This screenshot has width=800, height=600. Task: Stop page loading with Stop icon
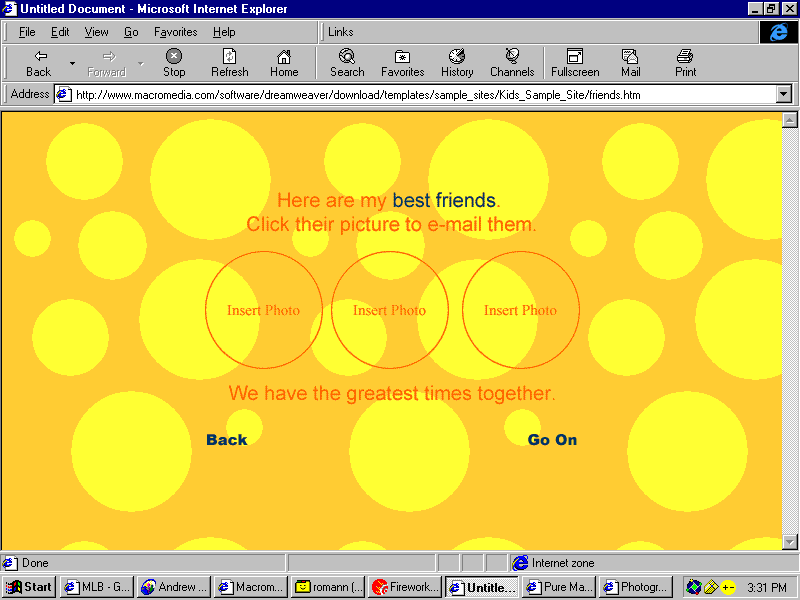(174, 56)
